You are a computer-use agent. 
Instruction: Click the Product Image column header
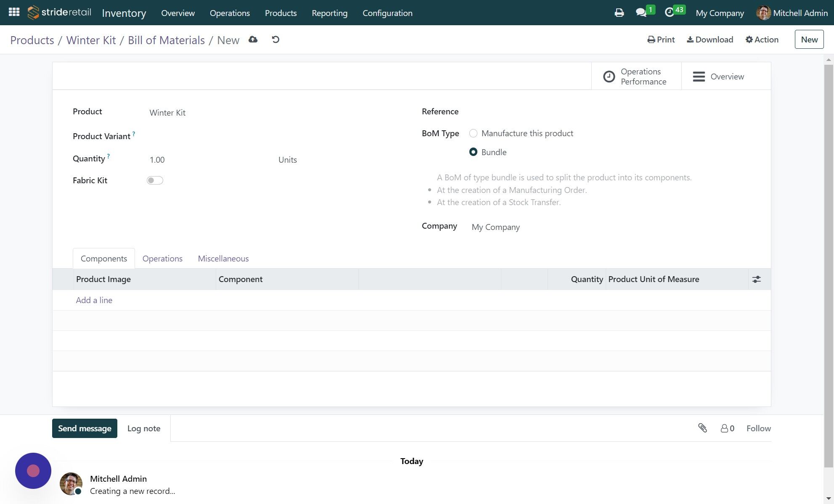coord(145,279)
